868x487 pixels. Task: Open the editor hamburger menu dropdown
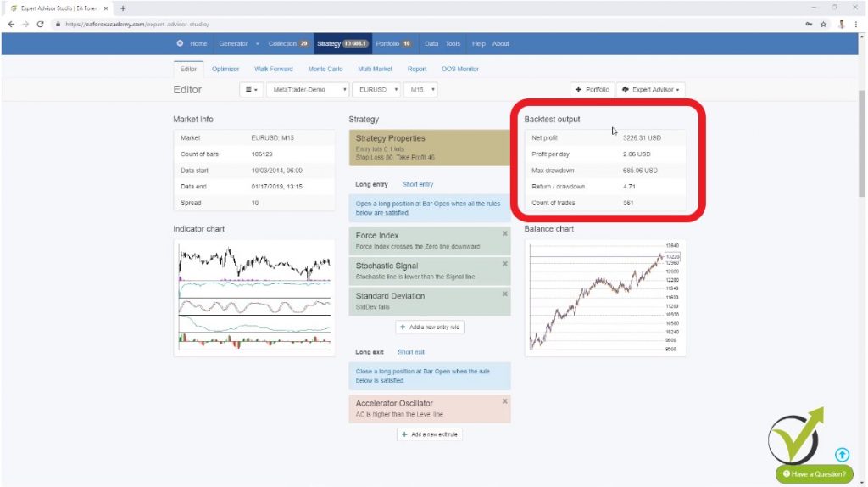tap(251, 89)
